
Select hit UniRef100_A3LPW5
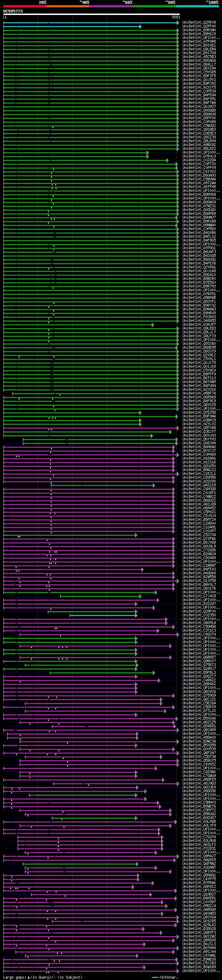(199, 822)
